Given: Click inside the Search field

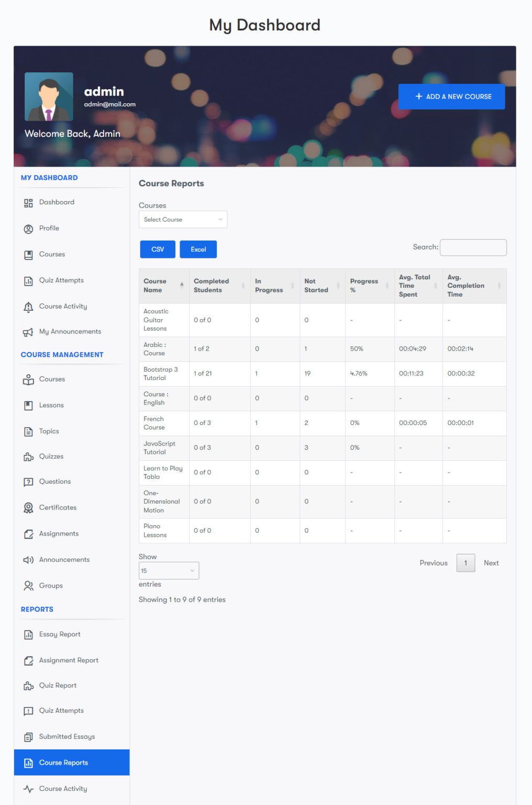Looking at the screenshot, I should pyautogui.click(x=472, y=247).
